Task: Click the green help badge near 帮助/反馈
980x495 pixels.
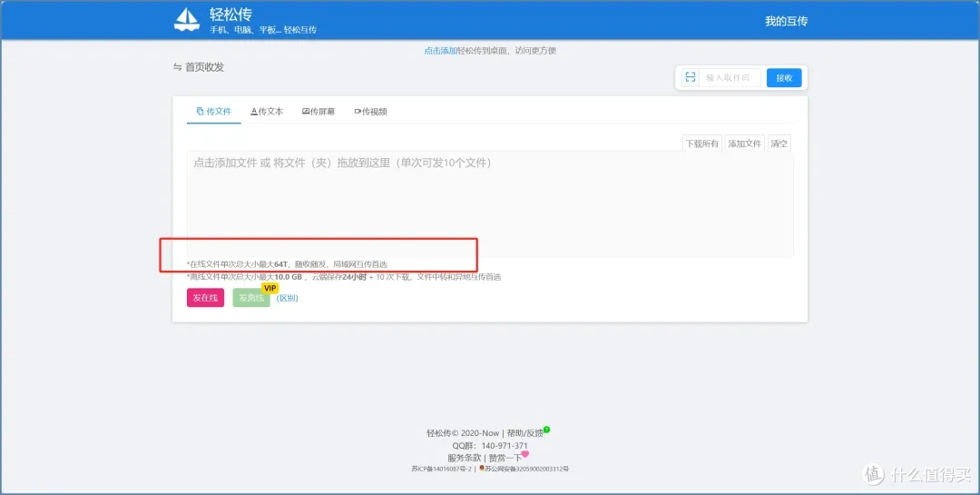Action: [x=546, y=430]
